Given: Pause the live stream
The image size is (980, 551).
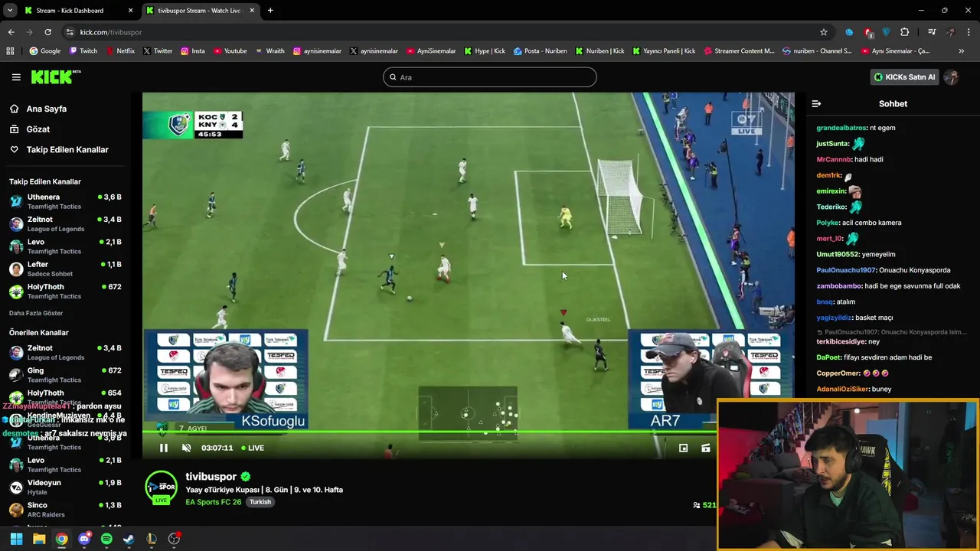Looking at the screenshot, I should (x=163, y=448).
